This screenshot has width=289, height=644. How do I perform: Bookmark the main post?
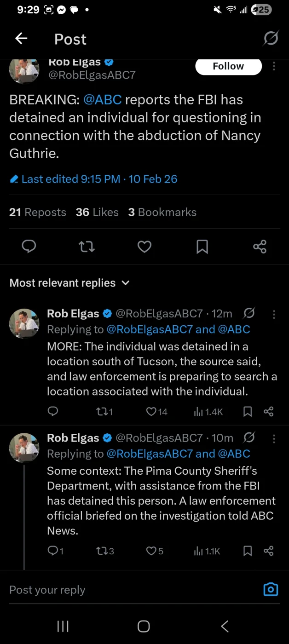pos(202,247)
